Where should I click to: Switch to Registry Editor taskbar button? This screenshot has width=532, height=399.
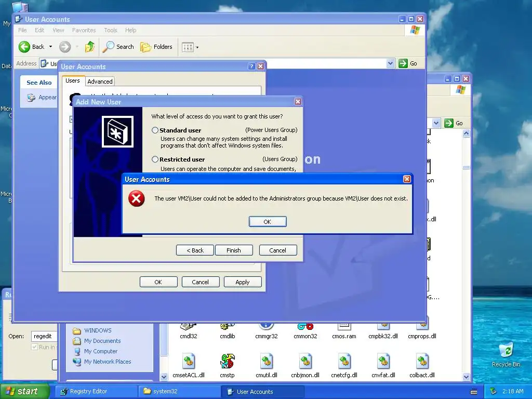96,392
